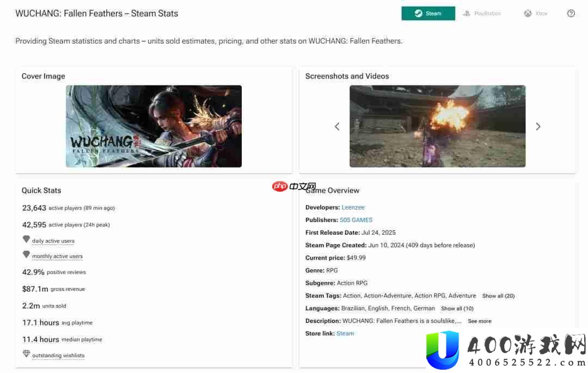Click the outstanding wishlists link
Viewport: 588px width, 373px height.
[58, 356]
